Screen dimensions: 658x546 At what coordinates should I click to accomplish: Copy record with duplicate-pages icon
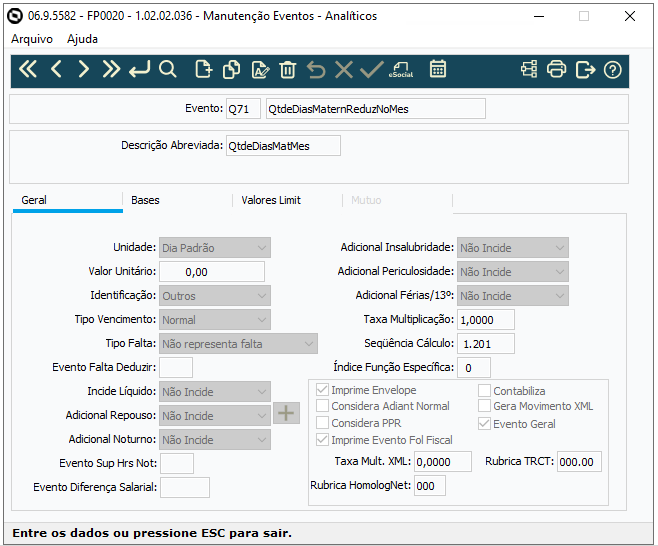pos(232,69)
